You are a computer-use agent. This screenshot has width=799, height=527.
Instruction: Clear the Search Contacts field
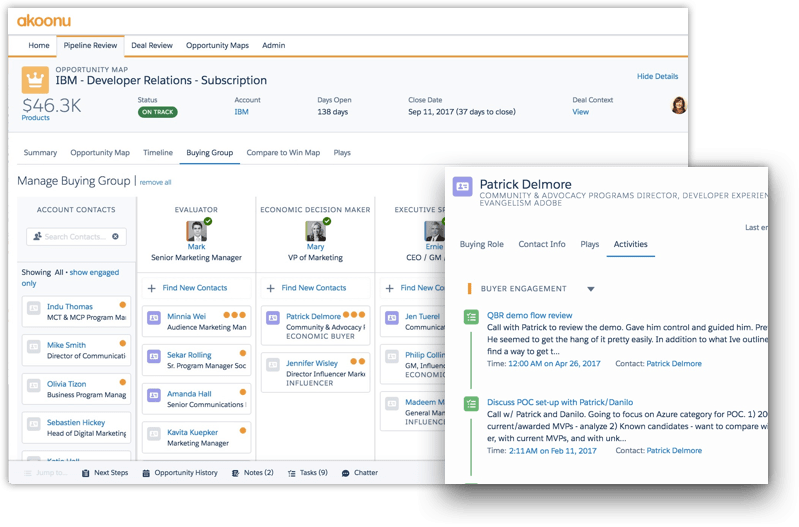(x=116, y=236)
